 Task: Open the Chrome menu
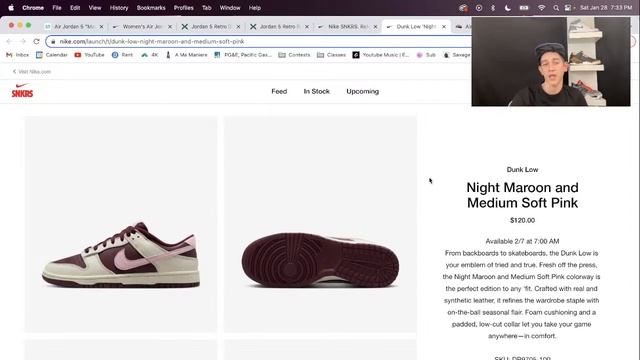click(x=33, y=8)
